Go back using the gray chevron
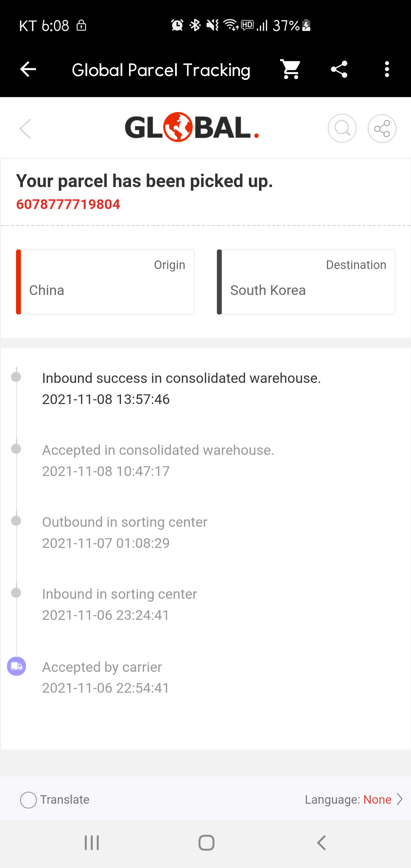 (25, 128)
